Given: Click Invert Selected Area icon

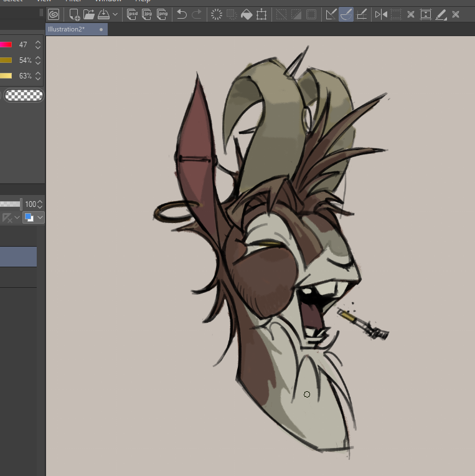Looking at the screenshot, I should pyautogui.click(x=296, y=14).
